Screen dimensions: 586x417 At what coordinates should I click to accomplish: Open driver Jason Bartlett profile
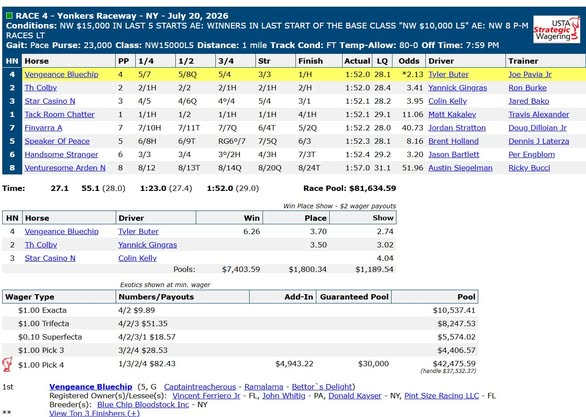[454, 155]
